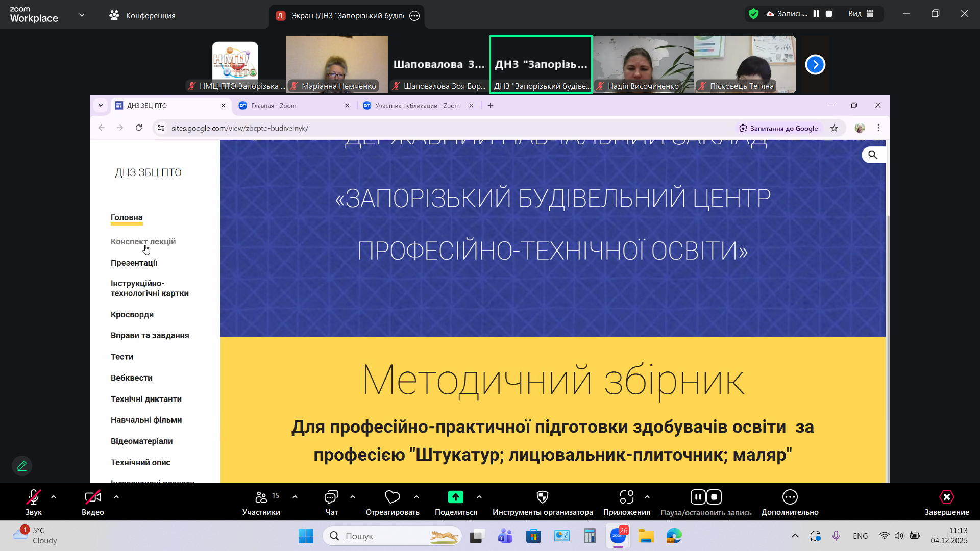The width and height of the screenshot is (980, 551).
Task: Open the Презентації page link
Action: pos(134,263)
